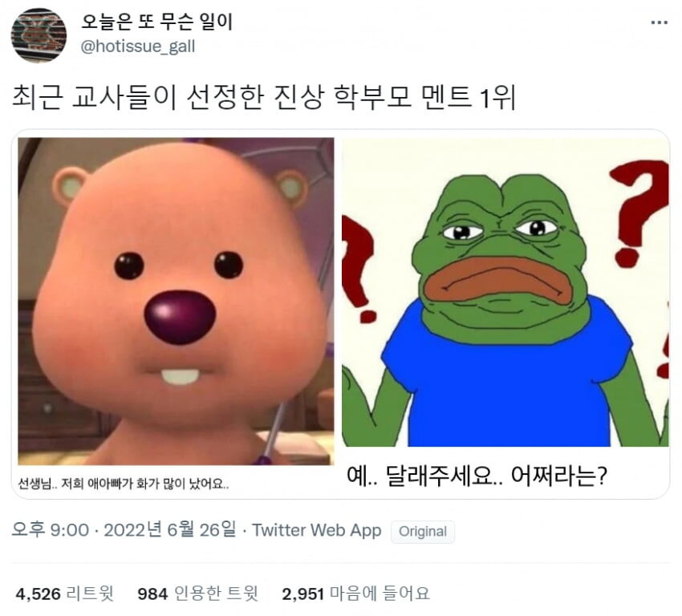View the 2,951 마음에 들어요 list
The width and height of the screenshot is (682, 616).
355,594
